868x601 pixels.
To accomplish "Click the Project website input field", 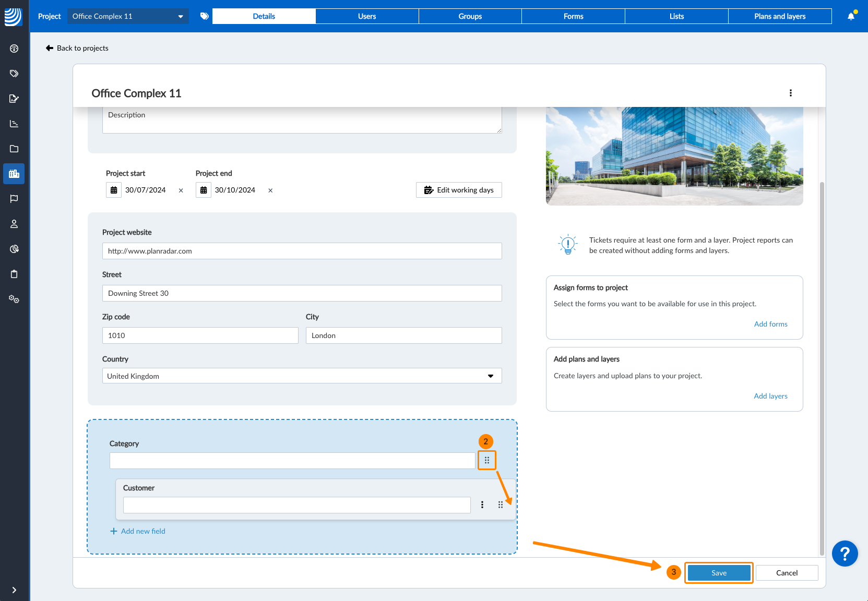I will click(x=302, y=251).
